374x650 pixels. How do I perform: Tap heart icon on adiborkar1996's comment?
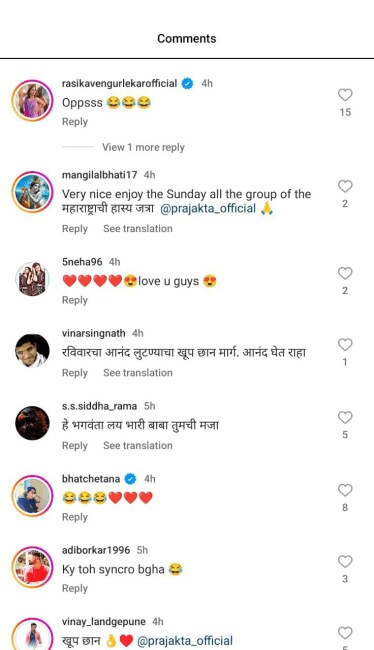(345, 561)
